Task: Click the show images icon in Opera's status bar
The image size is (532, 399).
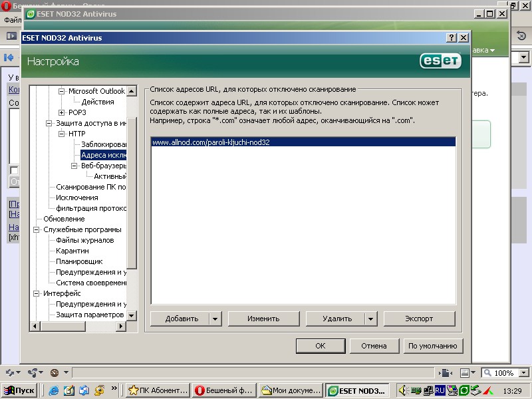Action: (x=464, y=373)
